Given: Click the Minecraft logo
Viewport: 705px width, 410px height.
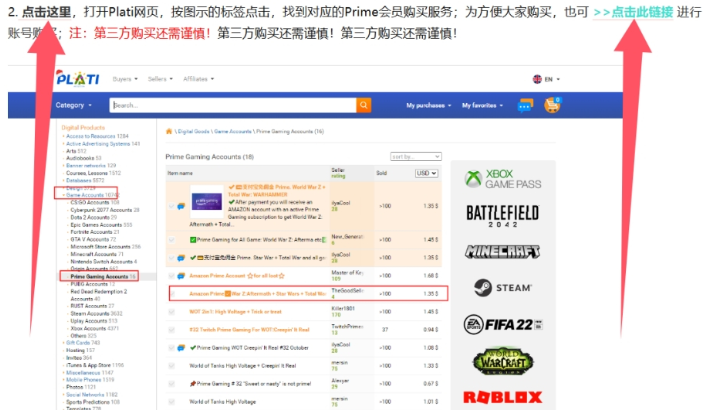Looking at the screenshot, I should [502, 252].
